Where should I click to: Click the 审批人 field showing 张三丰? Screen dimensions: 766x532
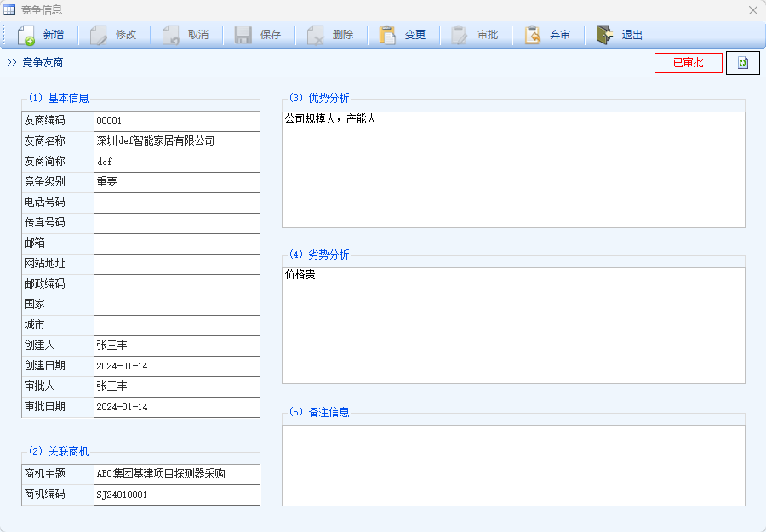(177, 387)
